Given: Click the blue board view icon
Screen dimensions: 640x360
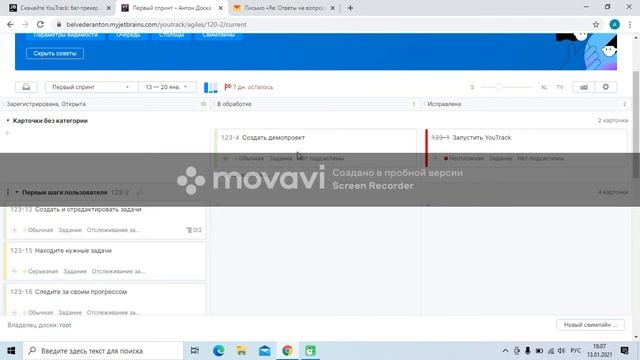Looking at the screenshot, I should (x=211, y=87).
